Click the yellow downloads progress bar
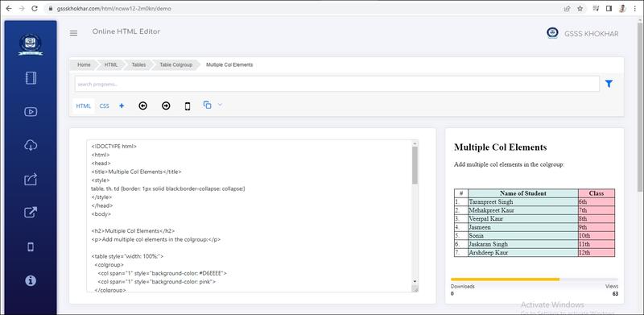 [506, 280]
